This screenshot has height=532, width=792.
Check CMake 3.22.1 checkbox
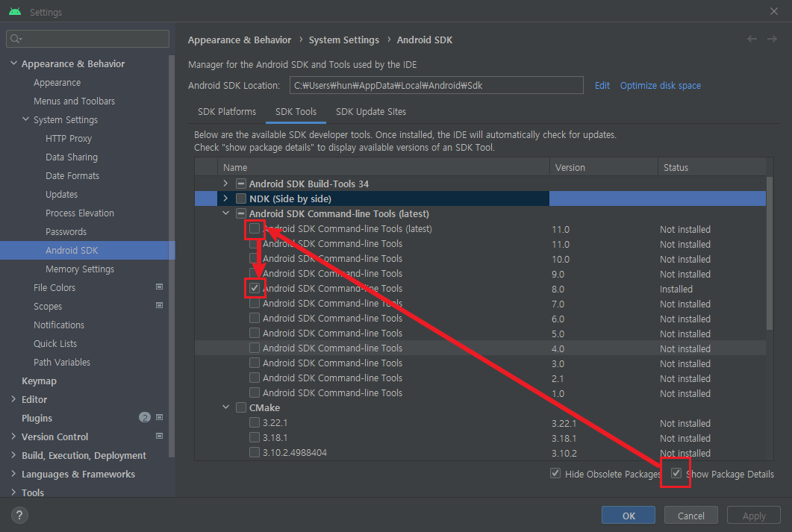255,422
